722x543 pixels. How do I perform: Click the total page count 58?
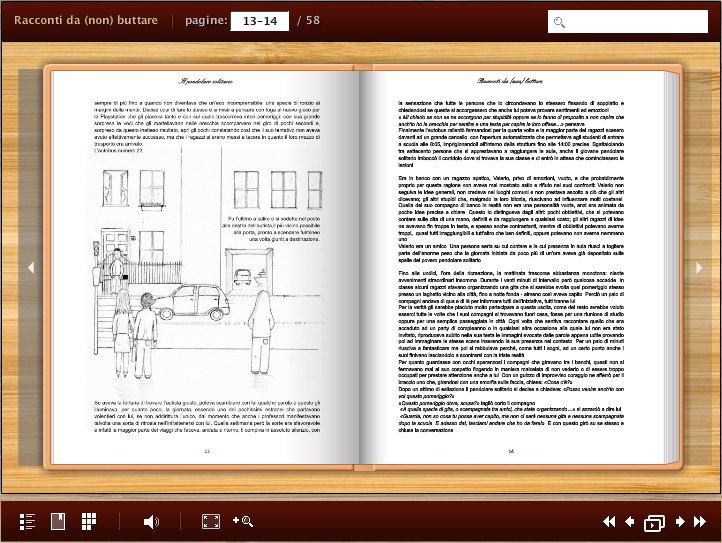tap(313, 20)
